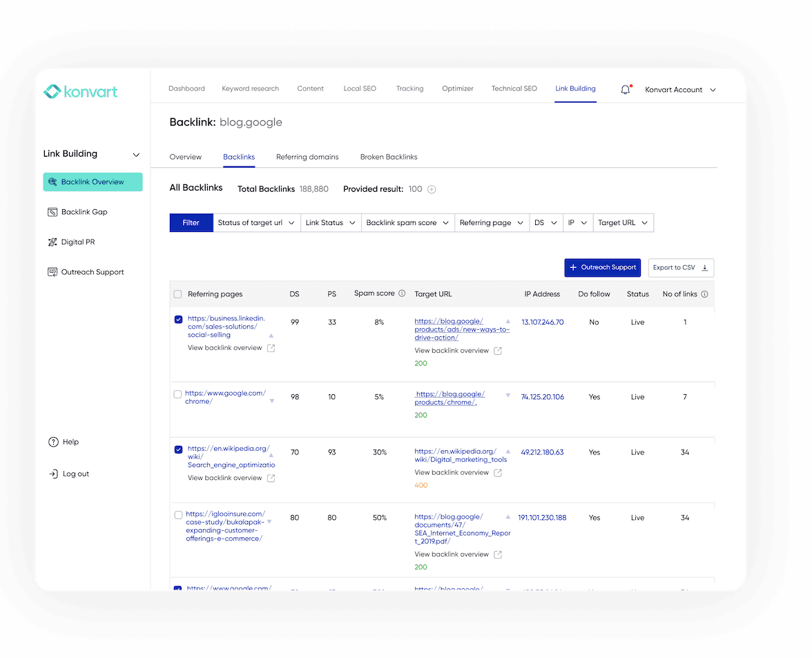Open the Content menu item
812x658 pixels.
point(310,88)
